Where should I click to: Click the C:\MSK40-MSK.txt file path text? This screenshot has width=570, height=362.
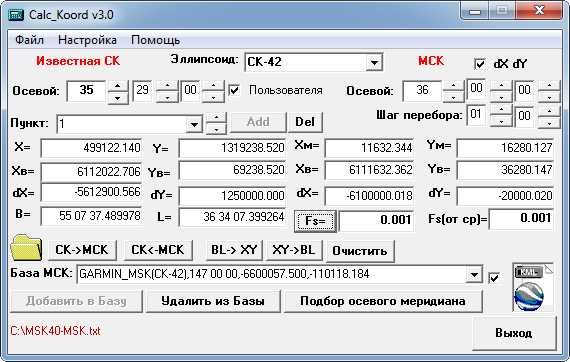click(x=55, y=331)
